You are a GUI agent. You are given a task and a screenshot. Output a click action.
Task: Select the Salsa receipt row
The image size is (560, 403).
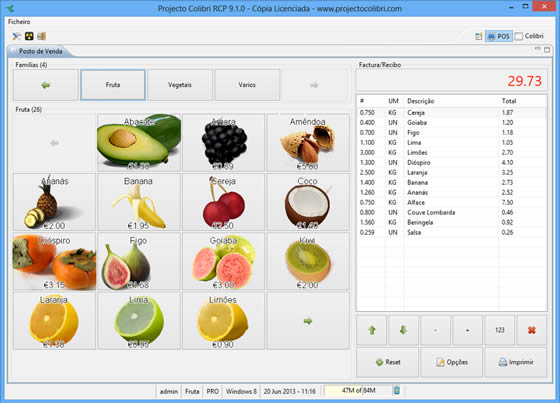[451, 232]
